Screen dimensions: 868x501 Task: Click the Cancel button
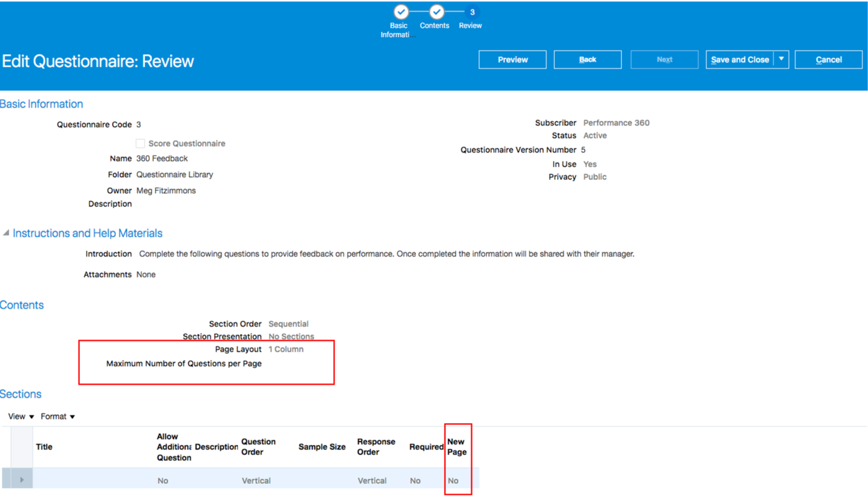pyautogui.click(x=828, y=60)
